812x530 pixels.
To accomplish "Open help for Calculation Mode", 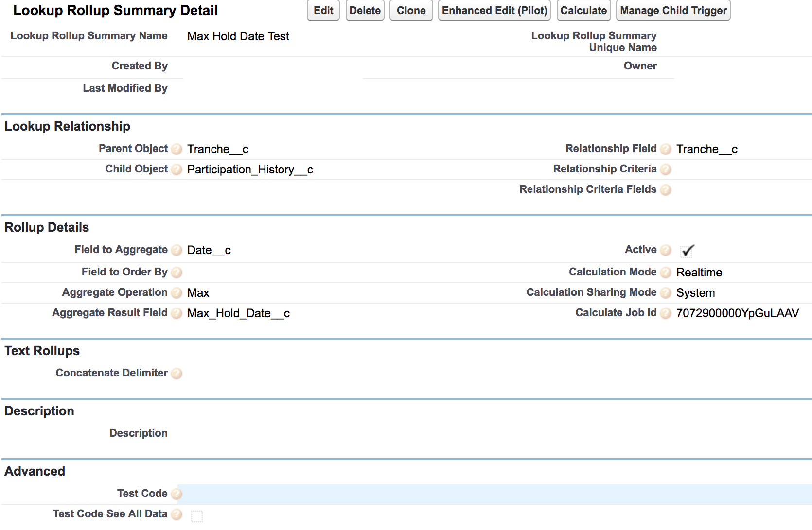I will [666, 273].
